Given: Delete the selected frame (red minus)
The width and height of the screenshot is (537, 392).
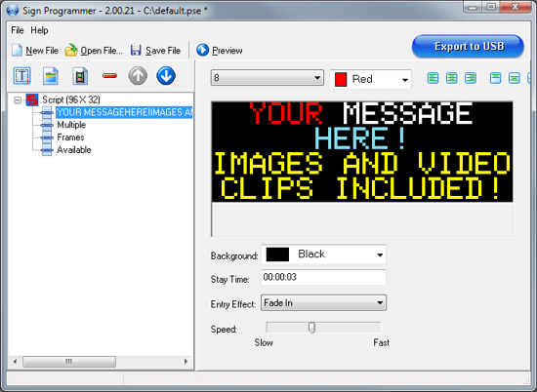Looking at the screenshot, I should pyautogui.click(x=109, y=76).
